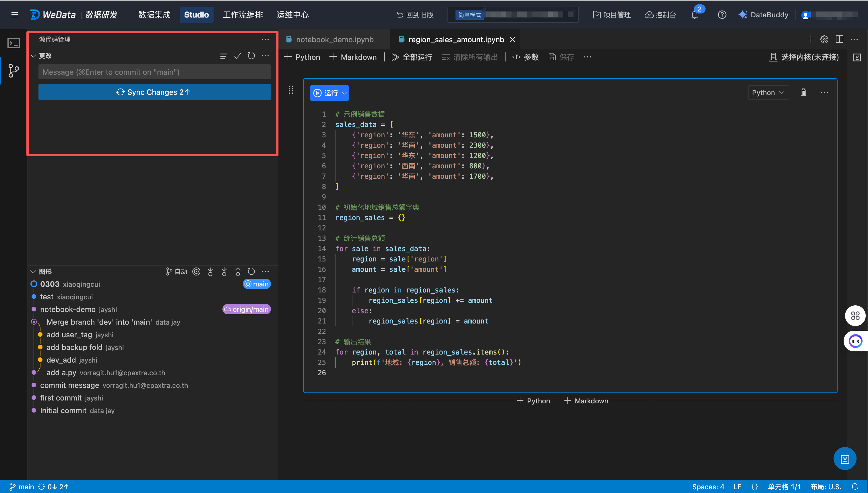The height and width of the screenshot is (493, 868).
Task: Switch to notebook_demo.ipynb tab
Action: click(335, 40)
